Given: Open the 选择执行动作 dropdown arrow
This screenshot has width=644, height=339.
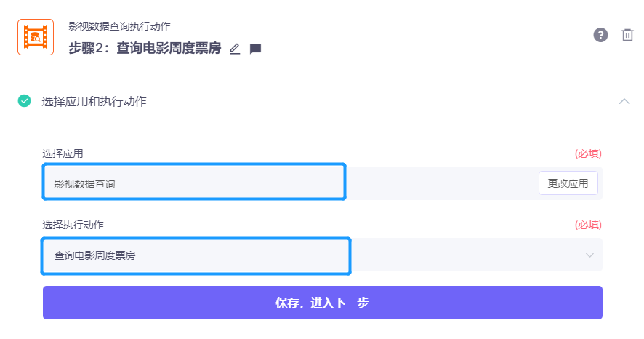Looking at the screenshot, I should (589, 255).
